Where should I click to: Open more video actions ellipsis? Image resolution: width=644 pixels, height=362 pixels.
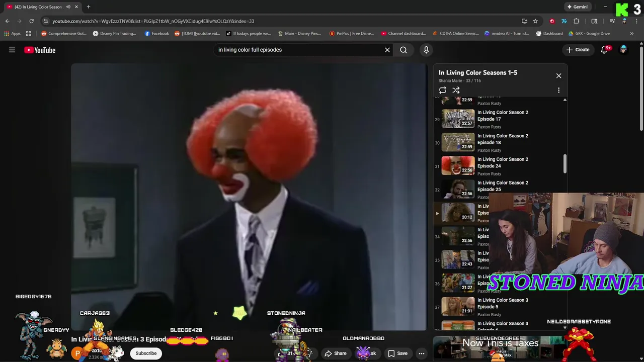pyautogui.click(x=422, y=353)
